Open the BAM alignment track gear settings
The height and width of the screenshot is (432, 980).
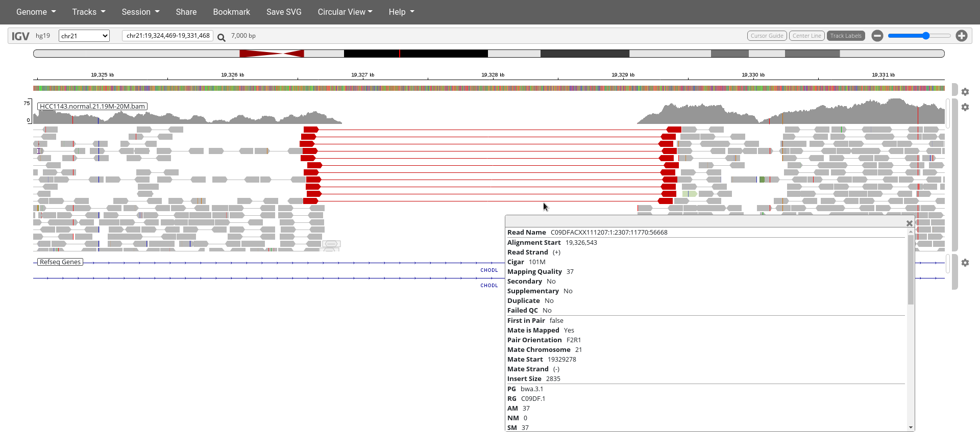click(x=965, y=107)
